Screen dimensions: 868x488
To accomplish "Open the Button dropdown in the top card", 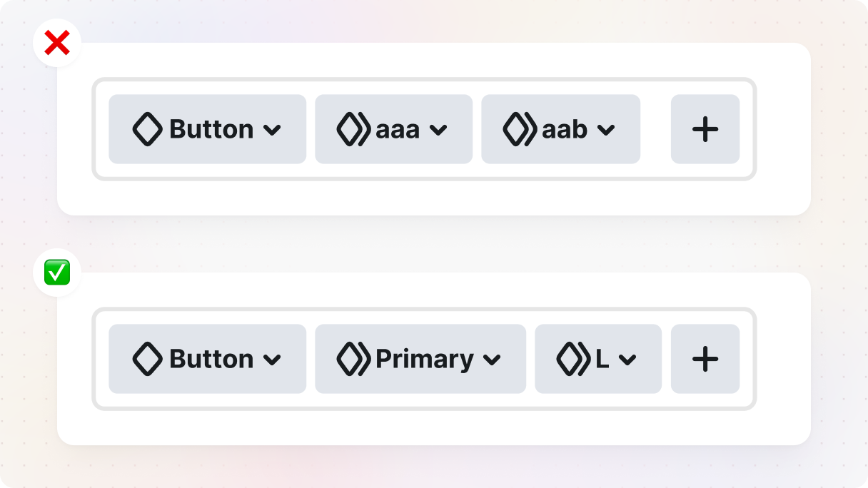I will 271,129.
